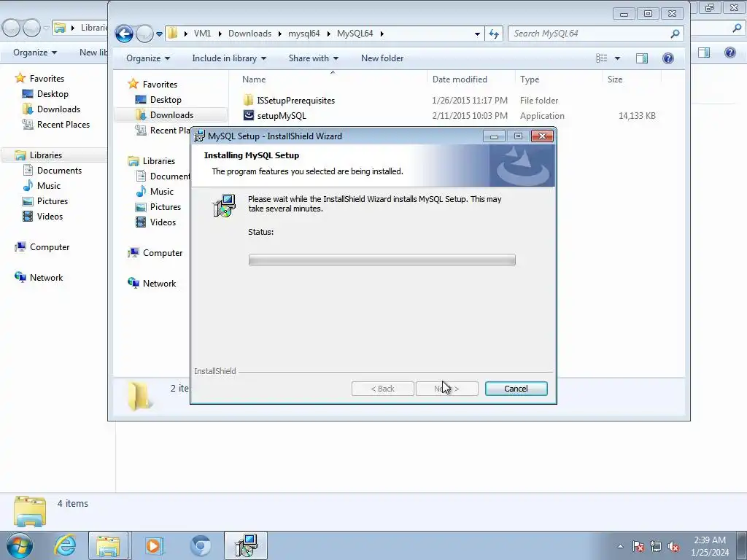Select Computer in MySQL64 nav pane

pyautogui.click(x=163, y=253)
